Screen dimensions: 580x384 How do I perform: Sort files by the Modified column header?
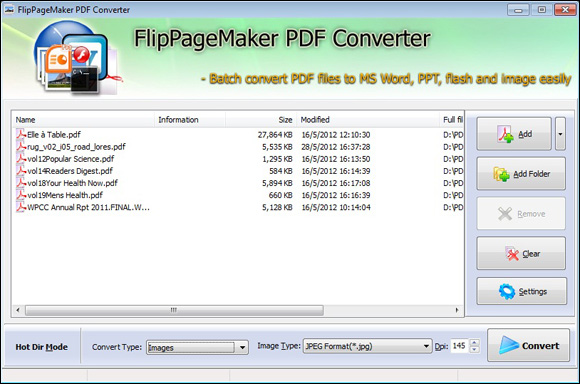[x=368, y=120]
